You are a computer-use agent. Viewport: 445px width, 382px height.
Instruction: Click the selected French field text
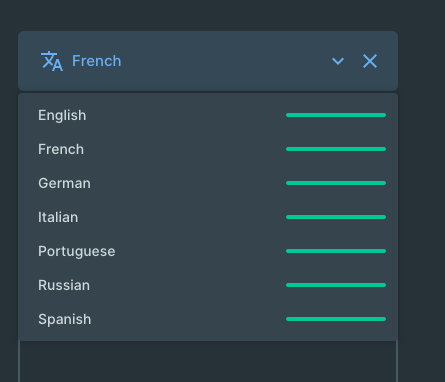(x=96, y=61)
